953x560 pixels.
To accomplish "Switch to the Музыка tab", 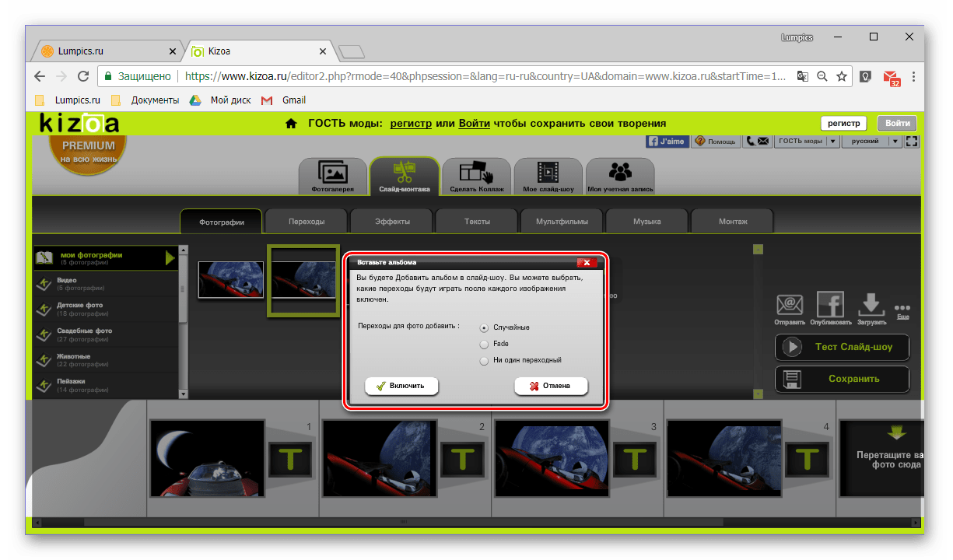I will [647, 222].
